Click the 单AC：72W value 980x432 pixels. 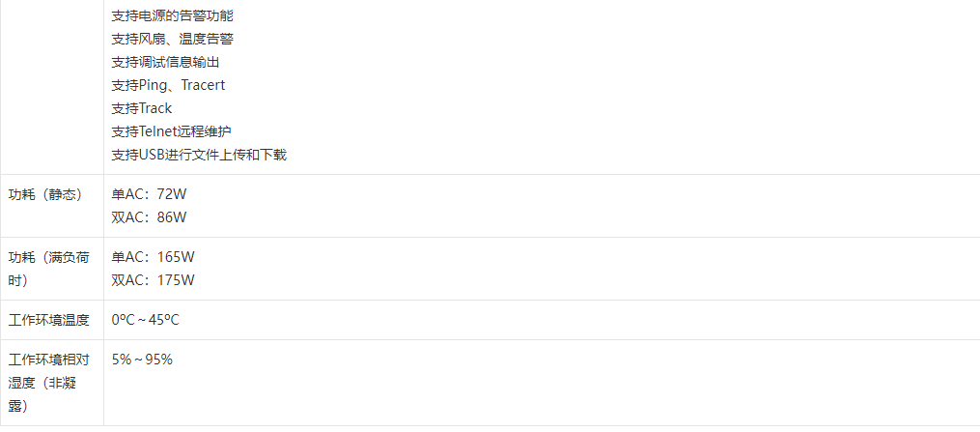pos(149,194)
